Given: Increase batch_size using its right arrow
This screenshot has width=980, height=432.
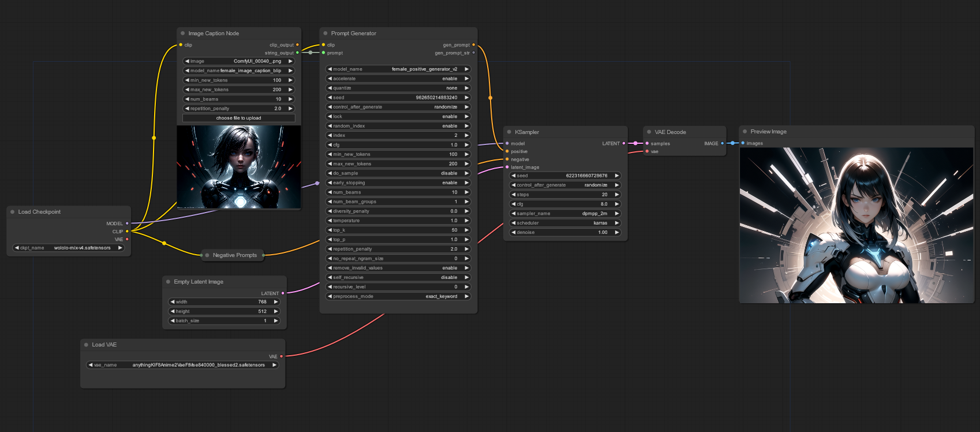Looking at the screenshot, I should pos(276,321).
